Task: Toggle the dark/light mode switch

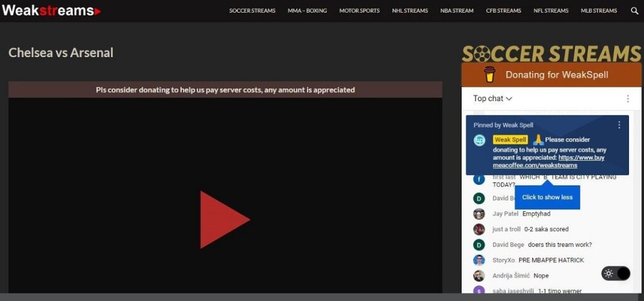Action: pos(616,273)
